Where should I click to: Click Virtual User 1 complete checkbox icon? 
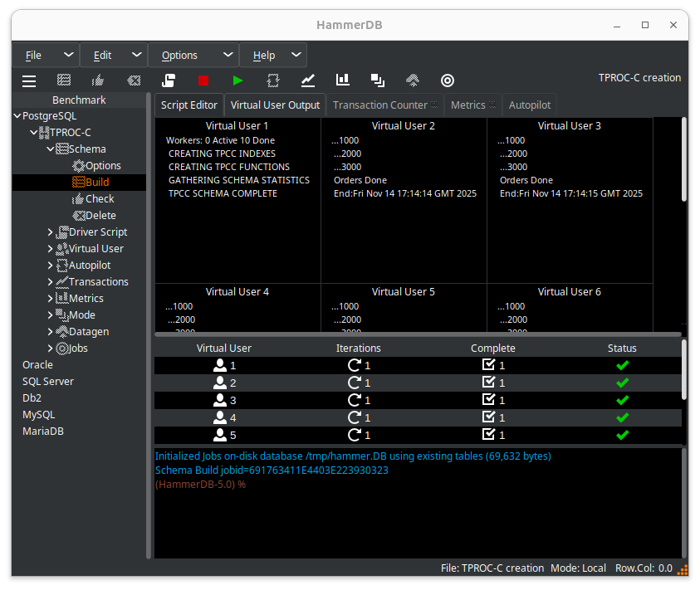pos(488,365)
